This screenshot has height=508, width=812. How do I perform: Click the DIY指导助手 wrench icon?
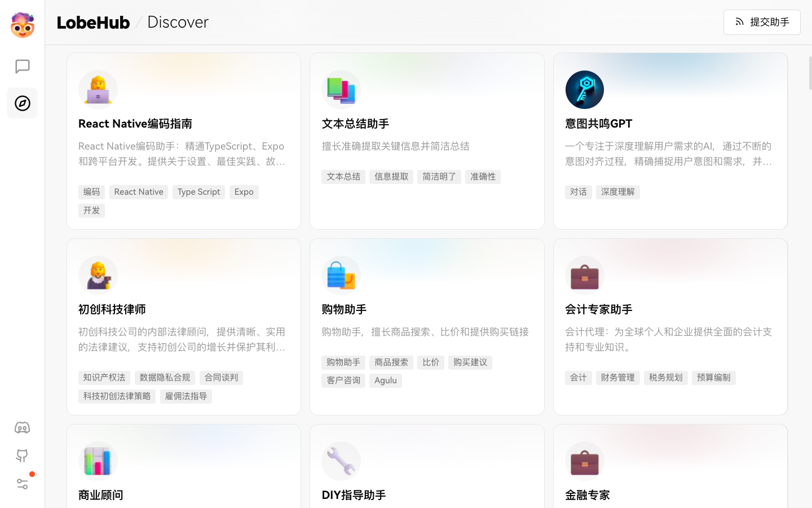341,461
